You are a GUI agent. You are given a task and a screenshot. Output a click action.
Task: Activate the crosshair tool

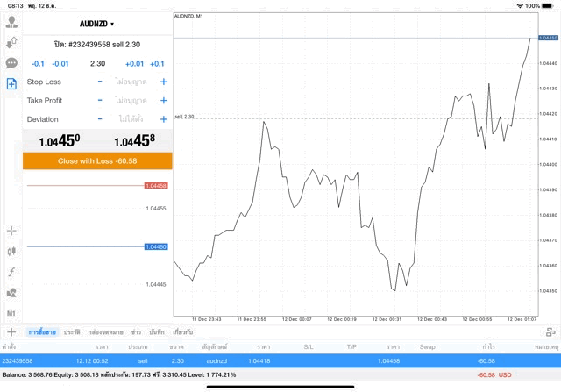[x=11, y=231]
